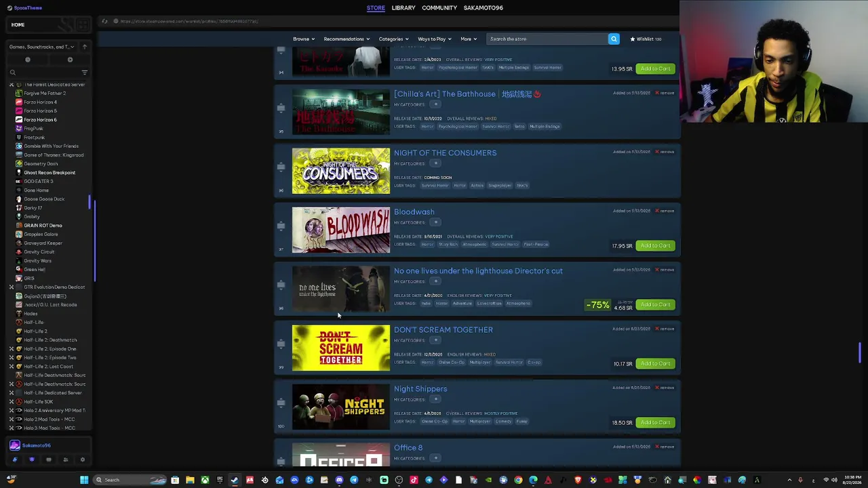
Task: Click the reorder handle for Night Shippers
Action: pyautogui.click(x=281, y=402)
